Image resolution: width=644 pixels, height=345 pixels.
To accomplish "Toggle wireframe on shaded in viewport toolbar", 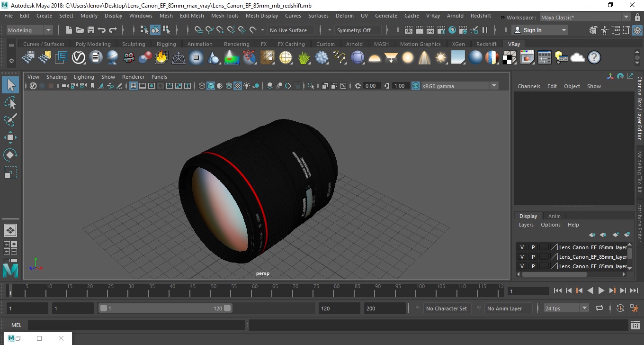I will 229,86.
